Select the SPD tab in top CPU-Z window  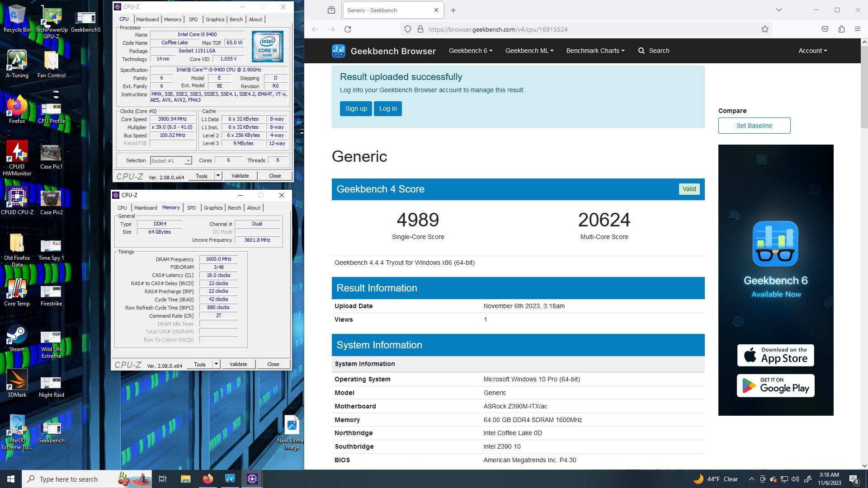pyautogui.click(x=193, y=19)
